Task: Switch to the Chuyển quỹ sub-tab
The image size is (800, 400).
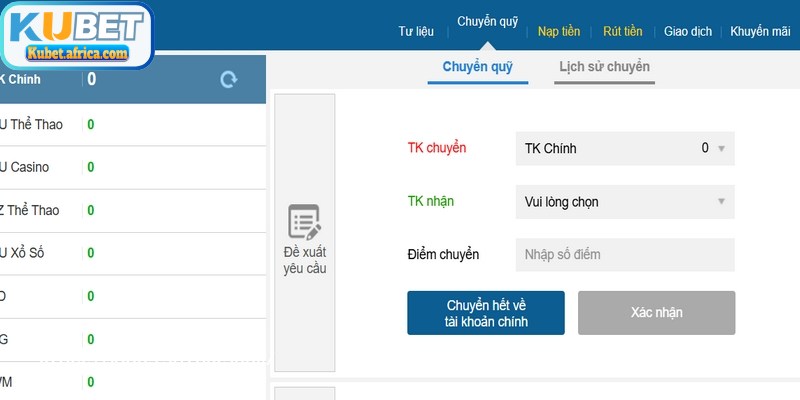Action: coord(478,67)
